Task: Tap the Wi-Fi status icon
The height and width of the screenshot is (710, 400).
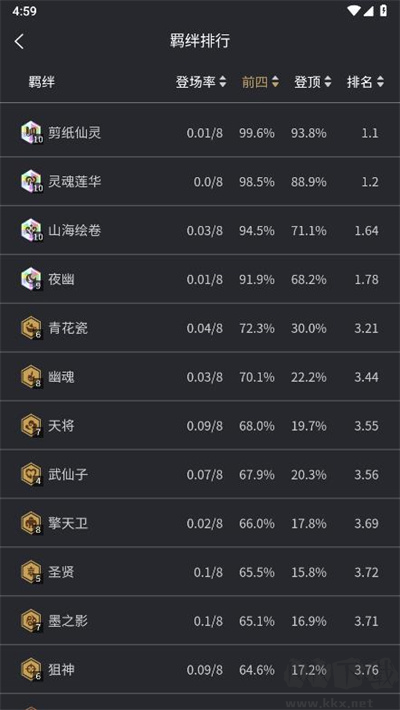Action: [x=353, y=11]
